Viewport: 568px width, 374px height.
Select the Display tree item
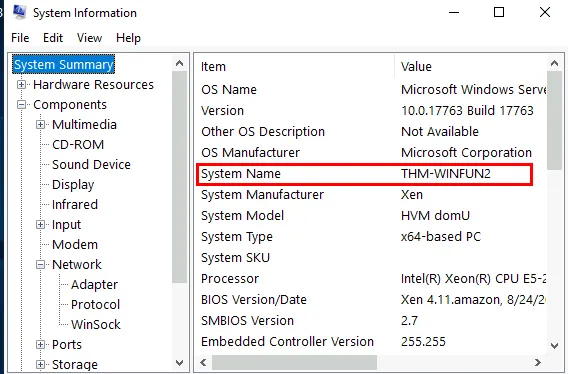(73, 185)
